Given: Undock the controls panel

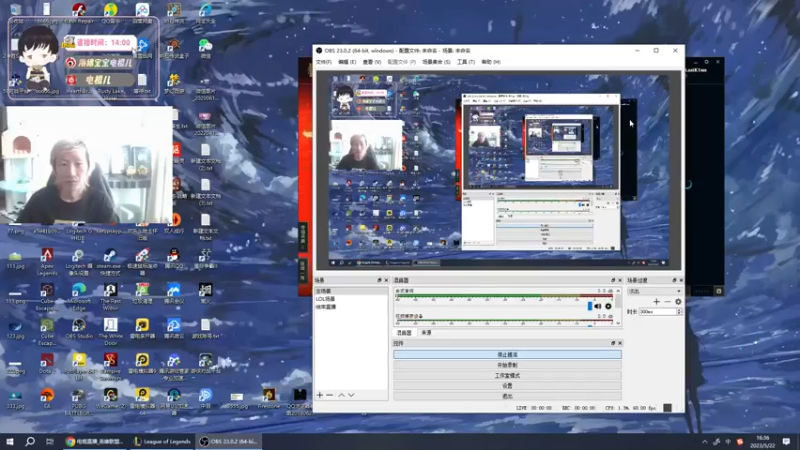Looking at the screenshot, I should pos(613,343).
